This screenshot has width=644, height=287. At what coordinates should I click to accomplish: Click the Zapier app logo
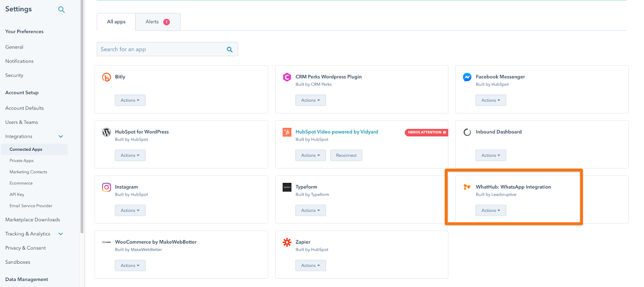pos(287,242)
